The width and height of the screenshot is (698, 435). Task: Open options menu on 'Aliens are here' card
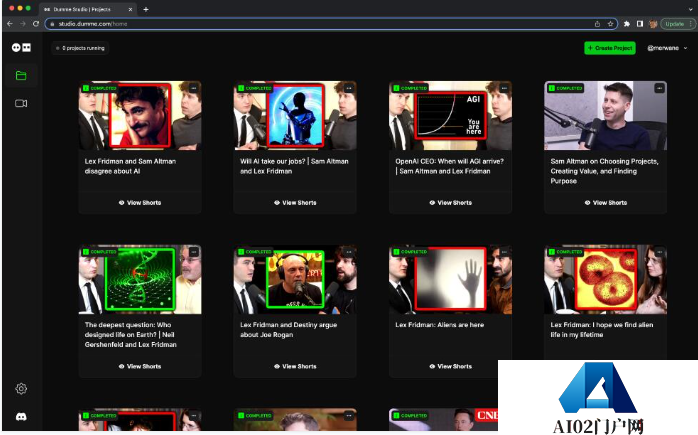point(504,252)
